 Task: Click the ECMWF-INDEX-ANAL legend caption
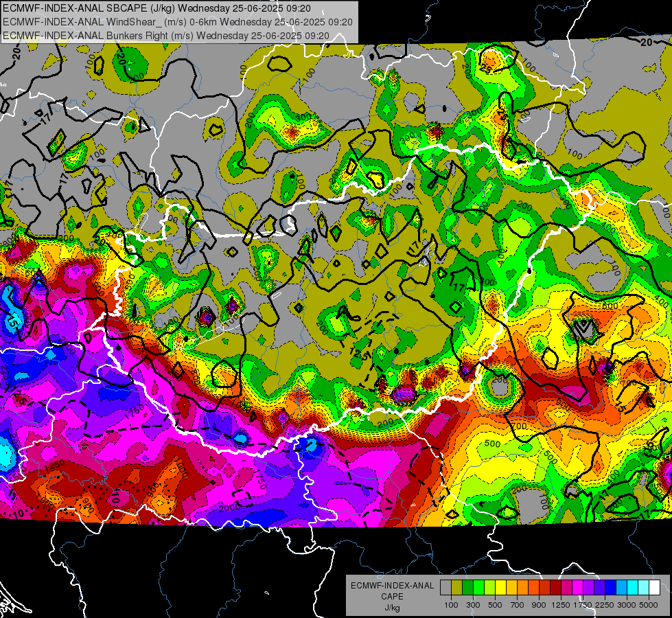[392, 586]
